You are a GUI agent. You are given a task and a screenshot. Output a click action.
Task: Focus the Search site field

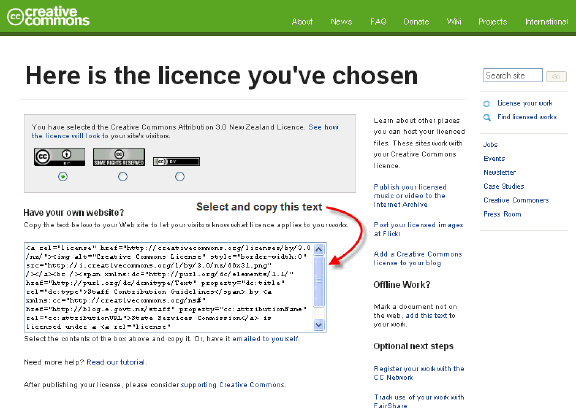coord(512,75)
